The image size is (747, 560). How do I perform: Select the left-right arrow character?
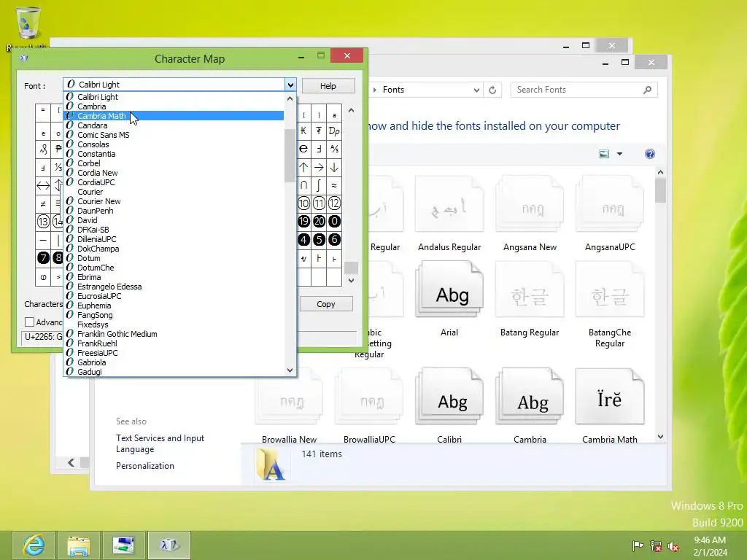[x=43, y=185]
